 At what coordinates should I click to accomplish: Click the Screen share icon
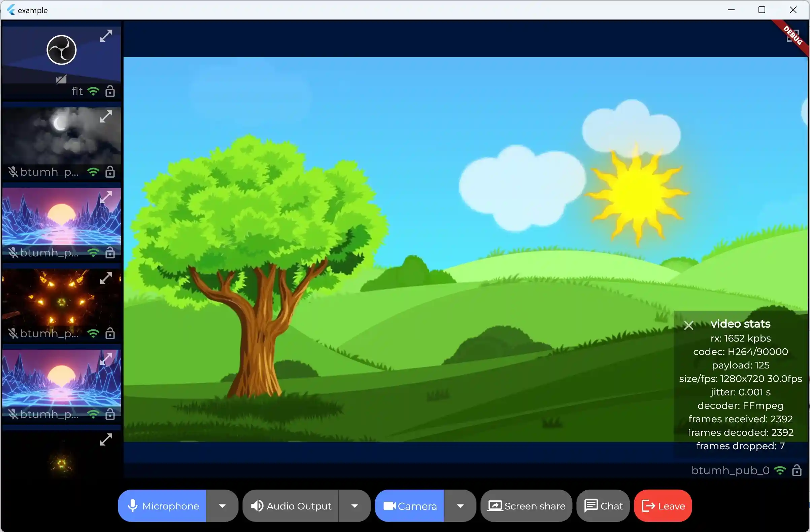tap(496, 506)
